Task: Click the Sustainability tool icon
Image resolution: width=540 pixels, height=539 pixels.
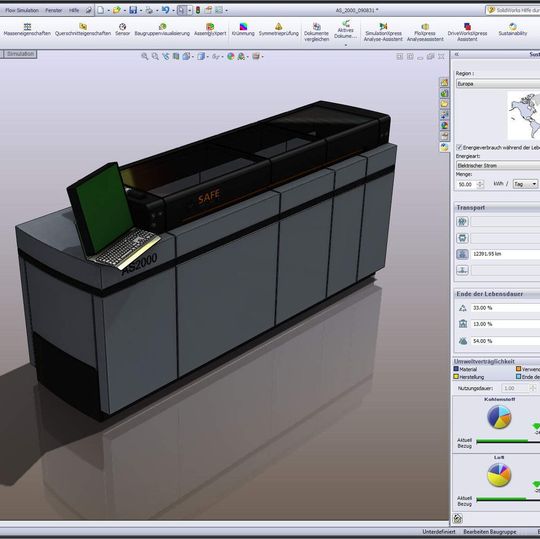Action: click(x=513, y=27)
